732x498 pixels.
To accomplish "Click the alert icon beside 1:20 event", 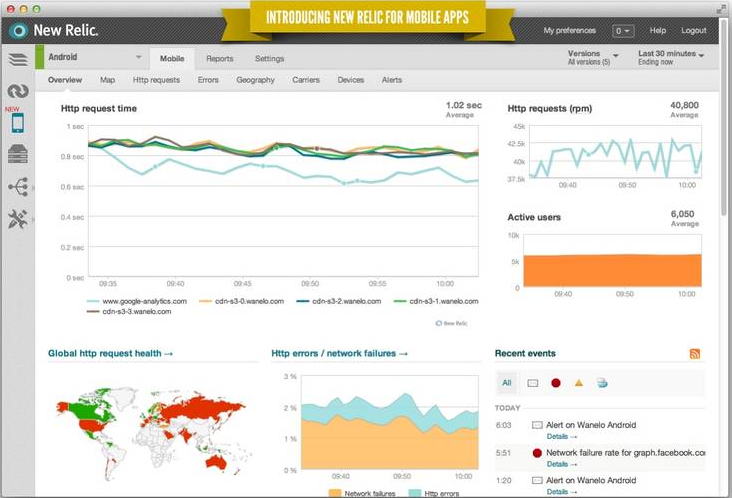I will 537,480.
